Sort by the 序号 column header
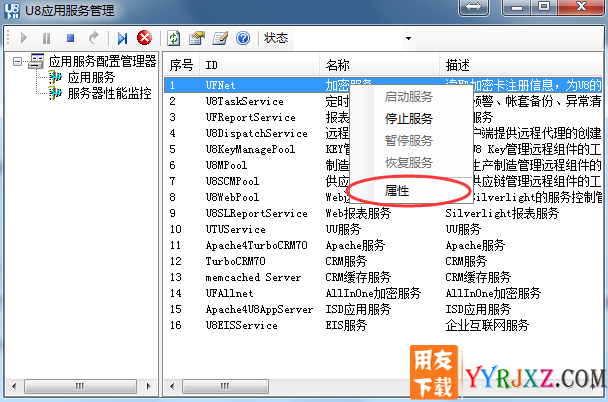Image resolution: width=608 pixels, height=402 pixels. click(181, 65)
